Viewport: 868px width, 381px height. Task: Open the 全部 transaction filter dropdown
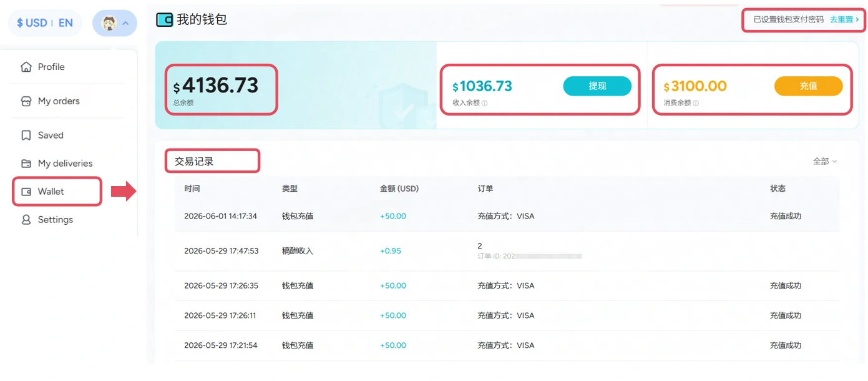point(825,161)
